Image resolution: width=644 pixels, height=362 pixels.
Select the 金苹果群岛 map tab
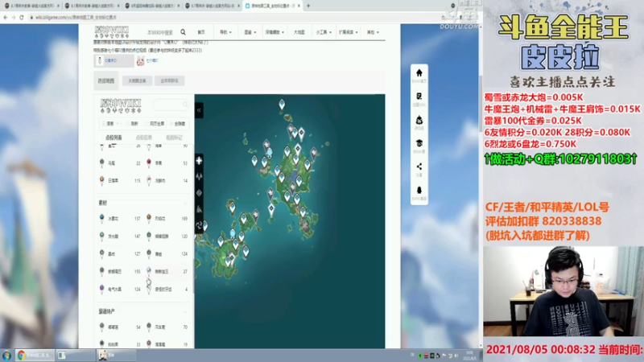[x=169, y=81]
